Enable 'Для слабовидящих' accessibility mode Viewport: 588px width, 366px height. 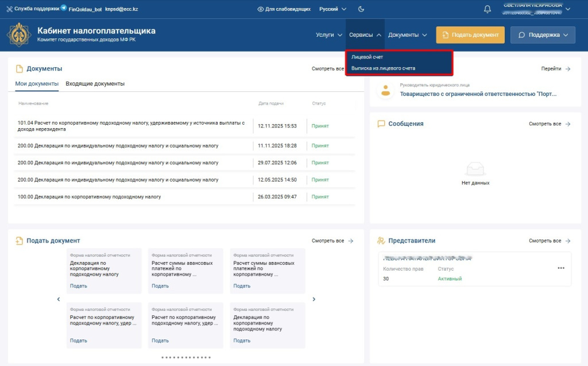(284, 9)
